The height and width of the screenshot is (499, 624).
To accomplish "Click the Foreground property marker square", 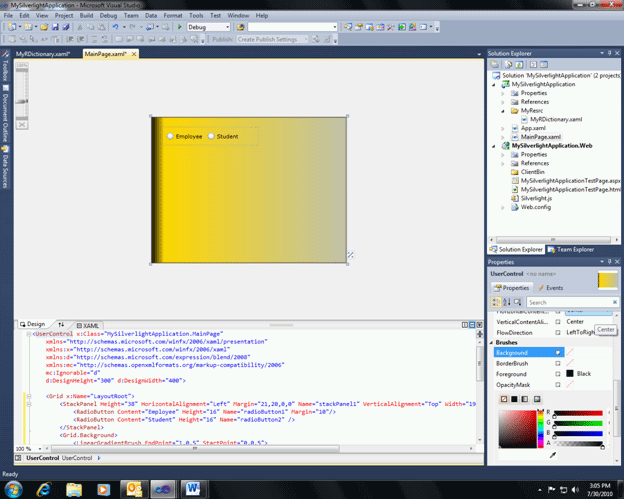I will tap(558, 374).
